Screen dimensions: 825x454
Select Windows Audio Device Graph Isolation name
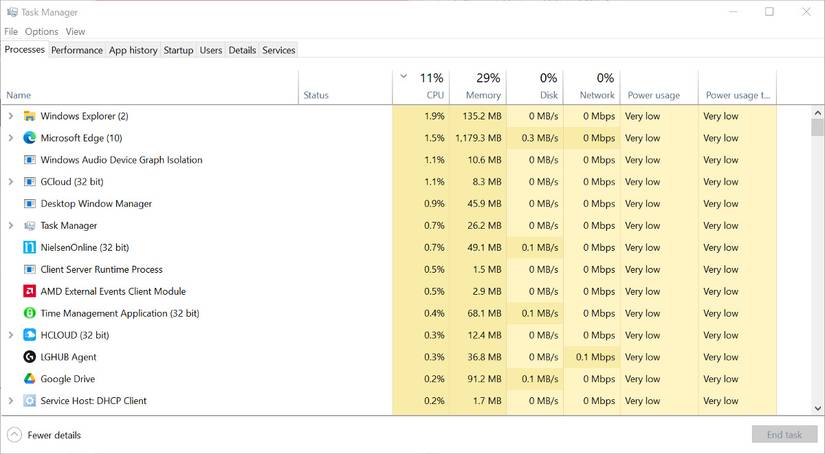click(122, 160)
